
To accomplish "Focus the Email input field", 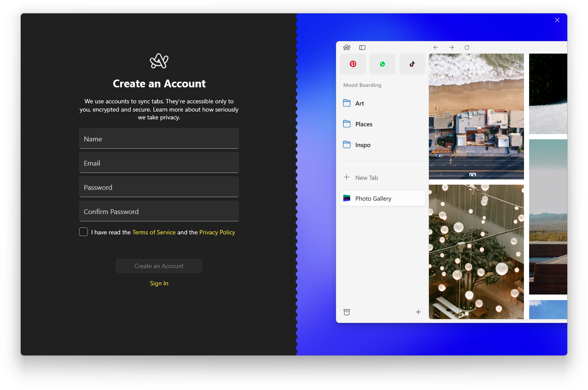I will 159,163.
